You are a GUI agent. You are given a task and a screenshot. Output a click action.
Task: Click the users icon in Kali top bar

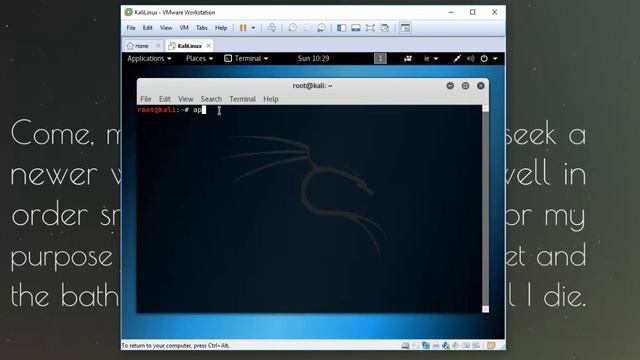tap(407, 58)
